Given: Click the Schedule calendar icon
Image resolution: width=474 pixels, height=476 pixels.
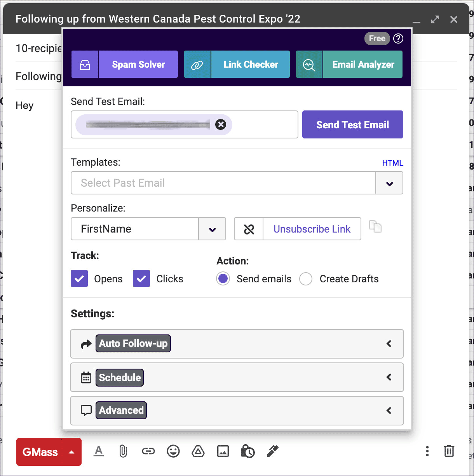Looking at the screenshot, I should tap(86, 377).
